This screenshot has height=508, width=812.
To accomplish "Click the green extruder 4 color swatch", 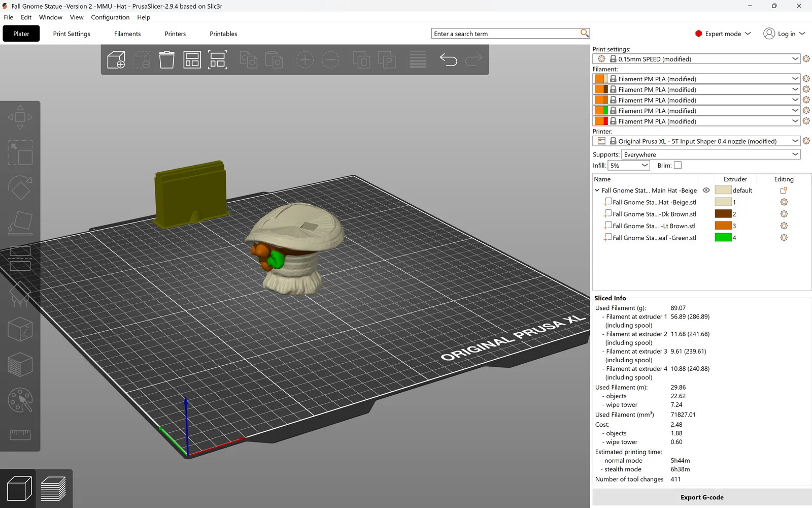I will (x=723, y=237).
